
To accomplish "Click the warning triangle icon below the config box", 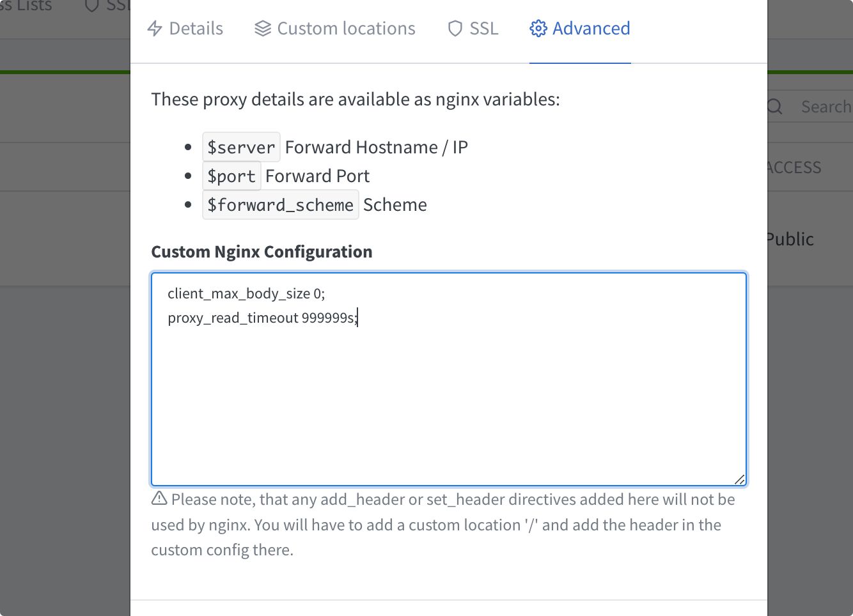I will 158,498.
